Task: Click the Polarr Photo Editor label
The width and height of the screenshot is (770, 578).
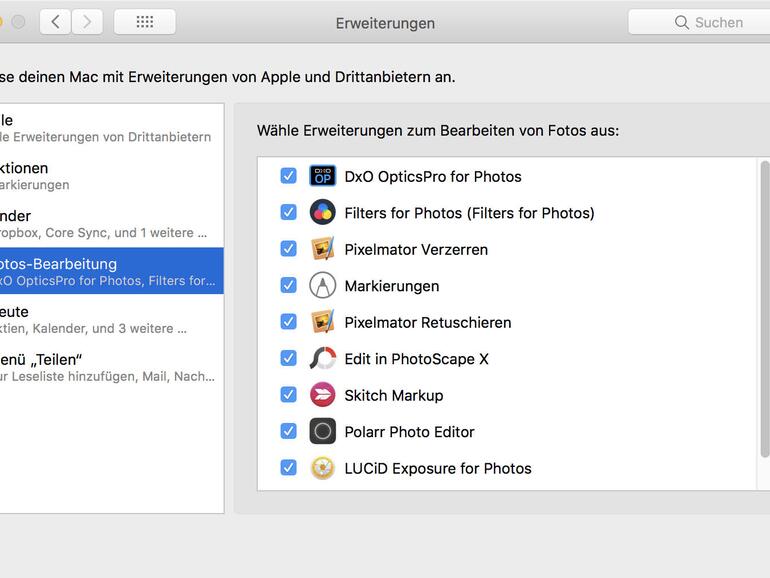Action: 409,432
